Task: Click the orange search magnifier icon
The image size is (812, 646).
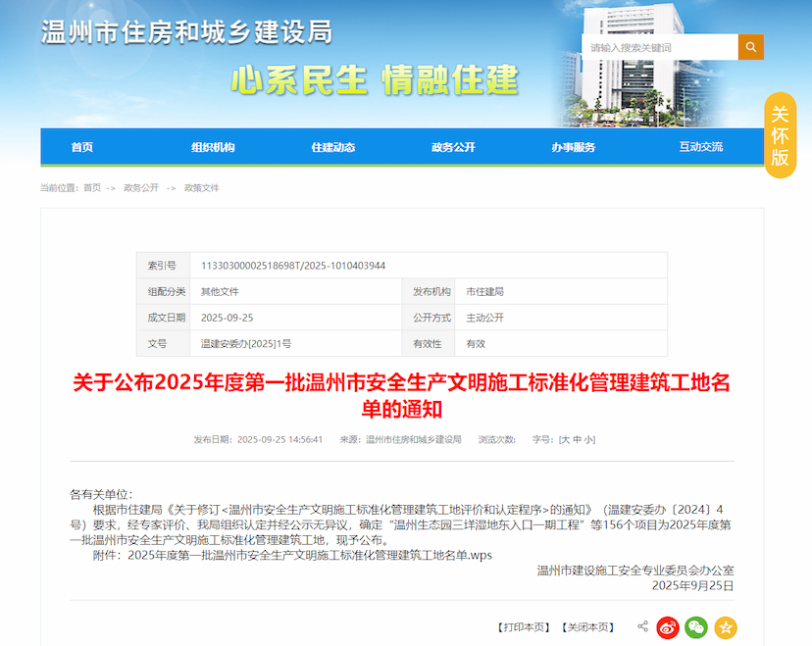Action: click(751, 46)
